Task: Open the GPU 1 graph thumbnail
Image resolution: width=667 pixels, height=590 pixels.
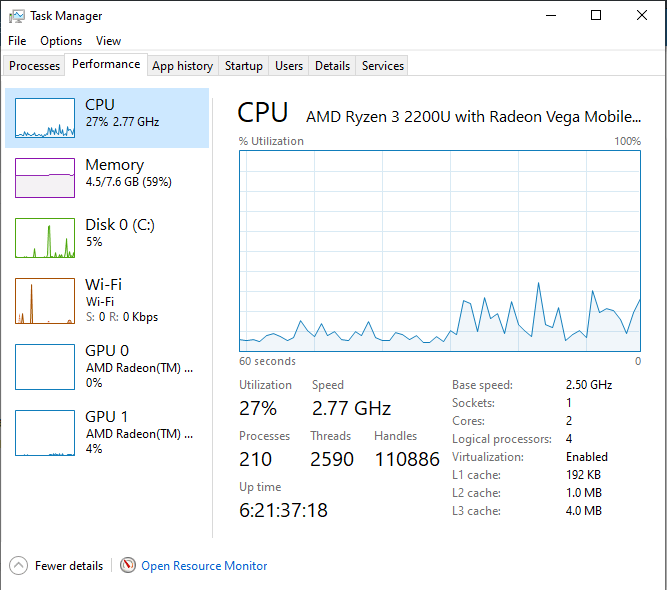Action: 45,433
